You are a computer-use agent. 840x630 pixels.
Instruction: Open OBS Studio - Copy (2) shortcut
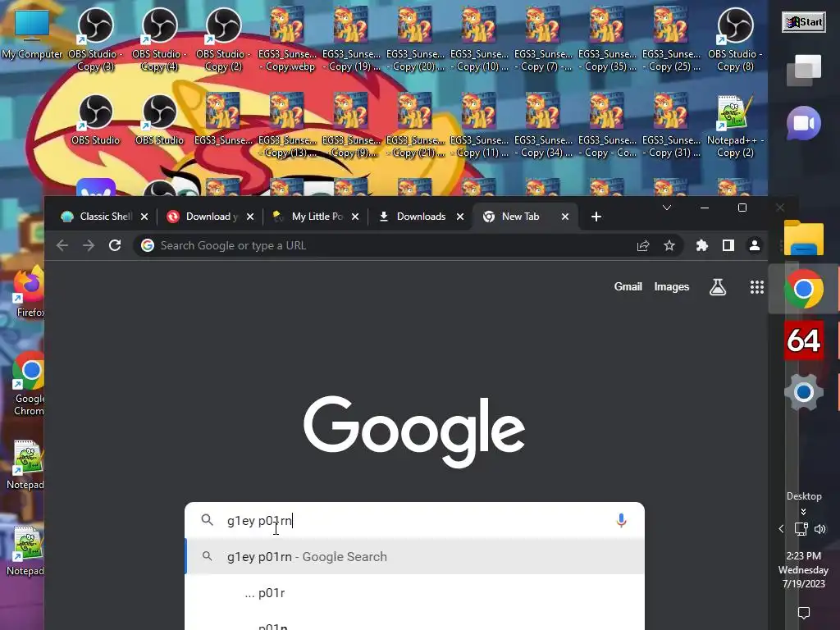point(223,39)
